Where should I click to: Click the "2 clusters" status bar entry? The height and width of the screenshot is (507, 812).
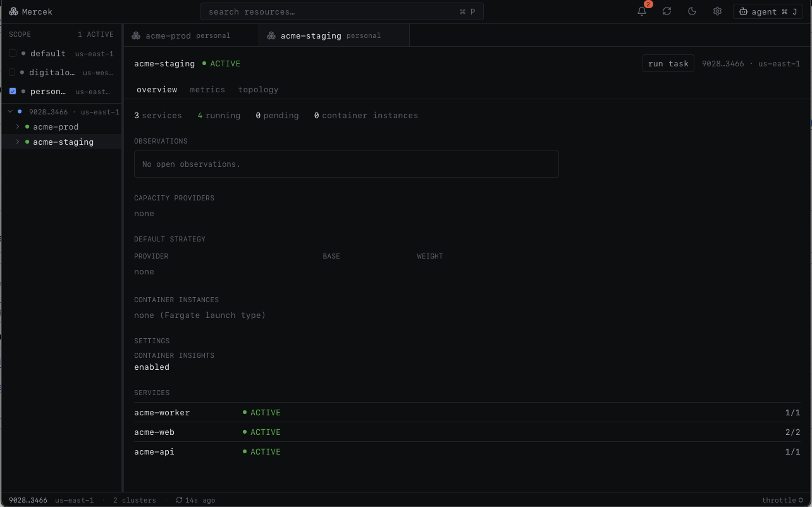pyautogui.click(x=135, y=500)
